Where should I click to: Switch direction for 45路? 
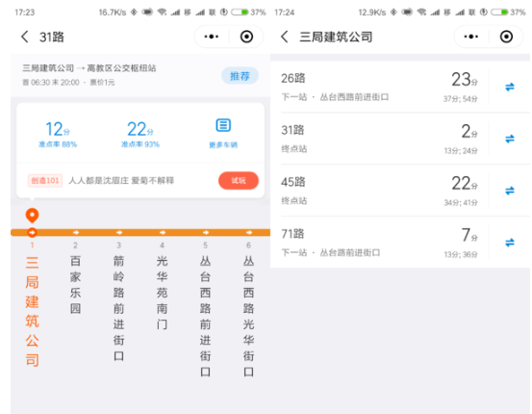510,191
